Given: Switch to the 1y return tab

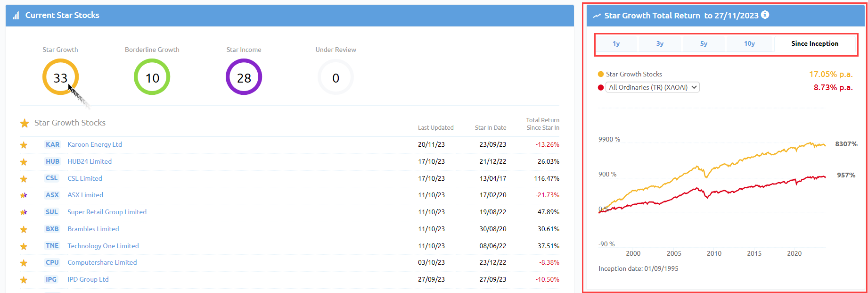Looking at the screenshot, I should 616,44.
